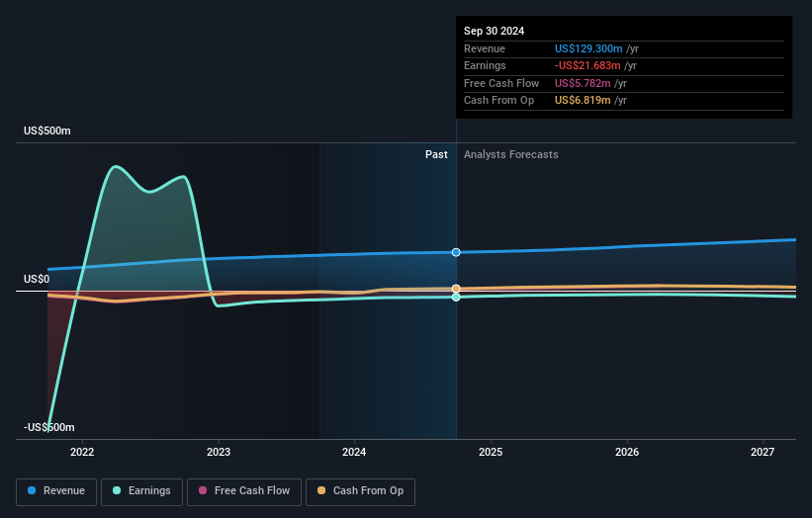Select the blue Revenue data point marker
The width and height of the screenshot is (812, 518).
[x=456, y=252]
